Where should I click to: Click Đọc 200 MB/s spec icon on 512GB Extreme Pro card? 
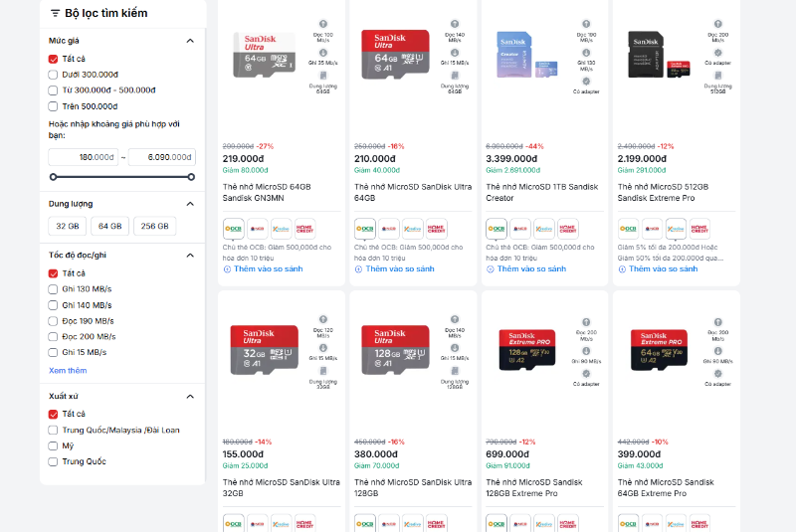pos(717,24)
